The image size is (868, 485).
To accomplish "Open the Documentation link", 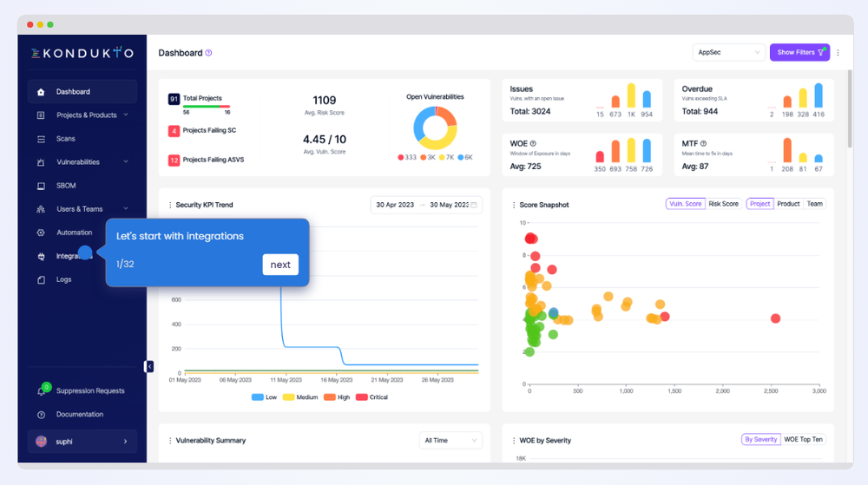I will (x=82, y=414).
